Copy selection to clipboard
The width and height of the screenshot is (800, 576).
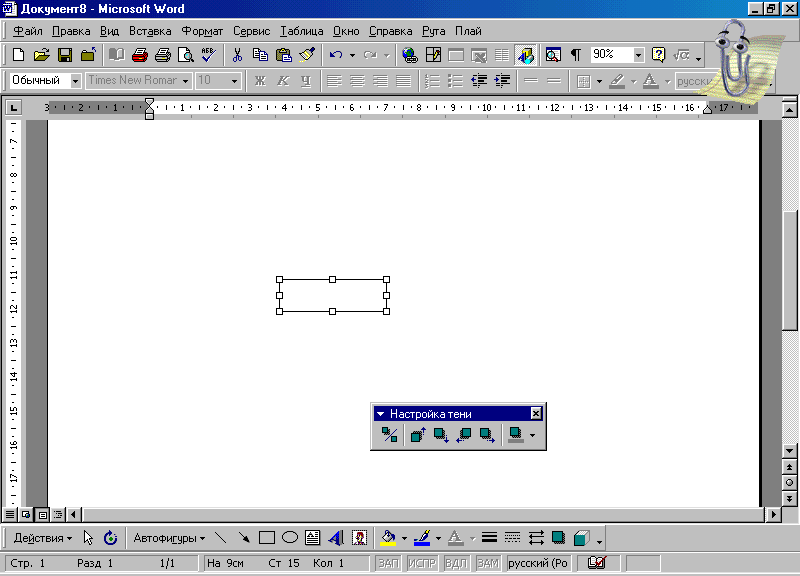(260, 55)
